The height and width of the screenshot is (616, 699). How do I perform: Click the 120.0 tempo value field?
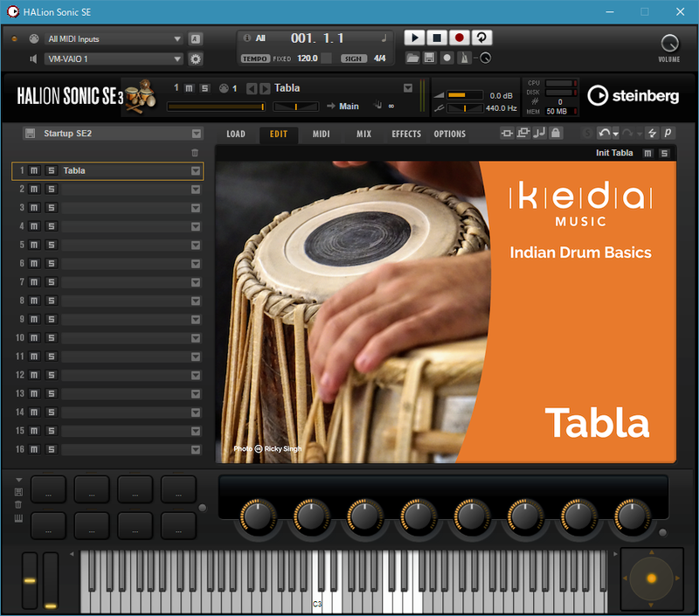pyautogui.click(x=308, y=59)
